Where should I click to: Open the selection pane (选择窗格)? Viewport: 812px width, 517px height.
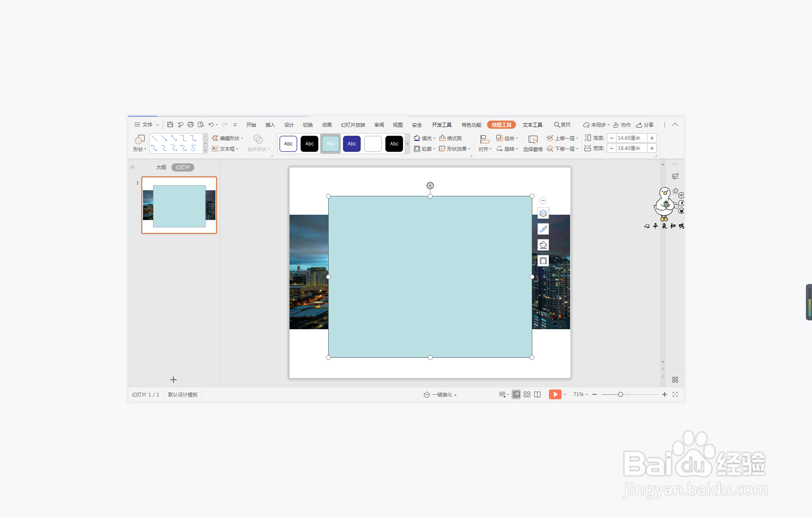[x=533, y=143]
